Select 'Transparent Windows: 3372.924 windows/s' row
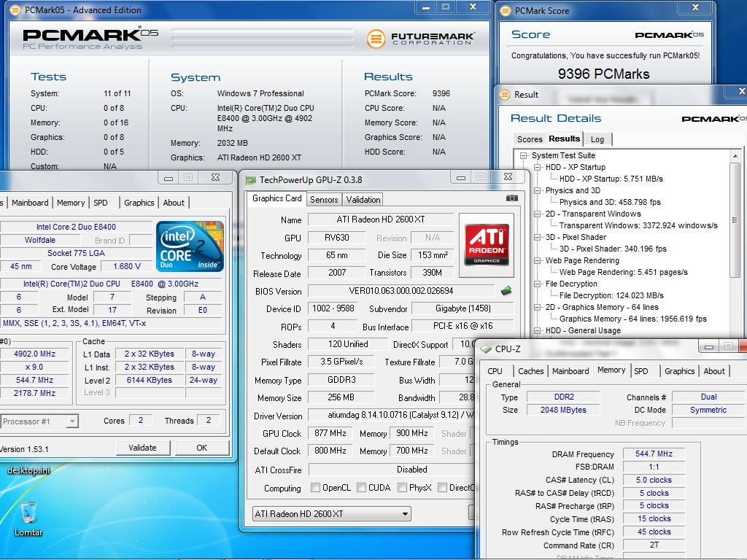Viewport: 747px width, 560px height. (x=638, y=225)
